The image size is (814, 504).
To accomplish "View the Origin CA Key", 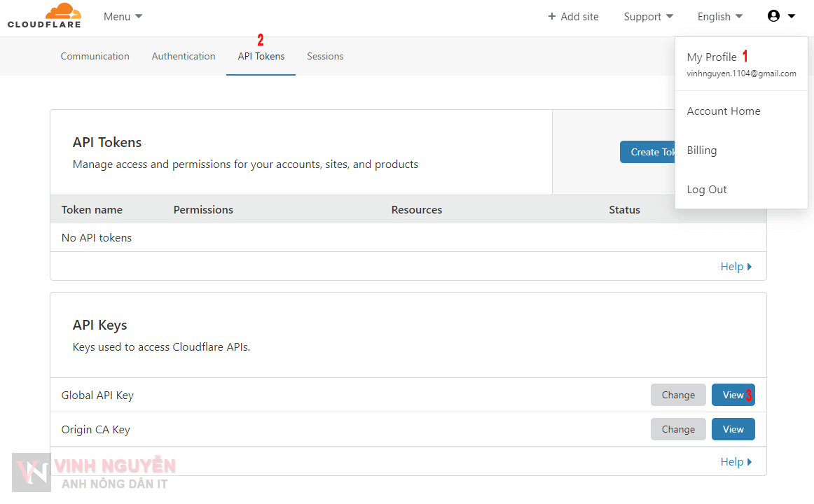I will 733,429.
